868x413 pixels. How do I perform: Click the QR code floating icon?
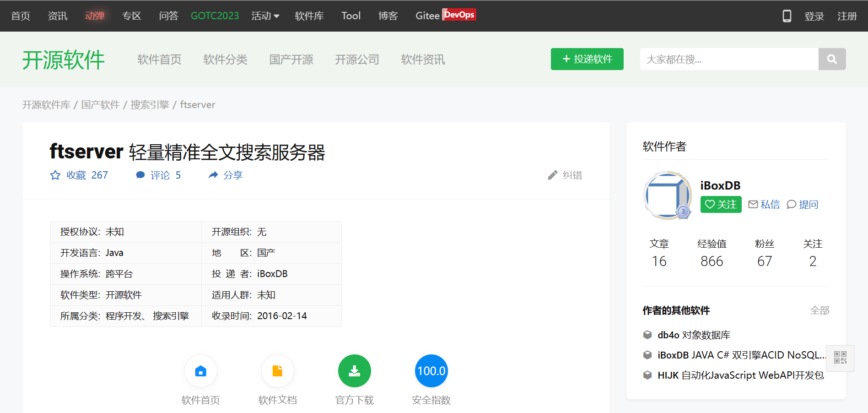(840, 358)
